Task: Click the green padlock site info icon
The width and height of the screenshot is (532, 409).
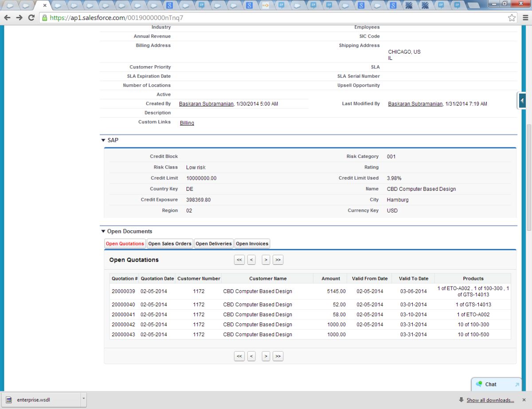Action: click(44, 18)
